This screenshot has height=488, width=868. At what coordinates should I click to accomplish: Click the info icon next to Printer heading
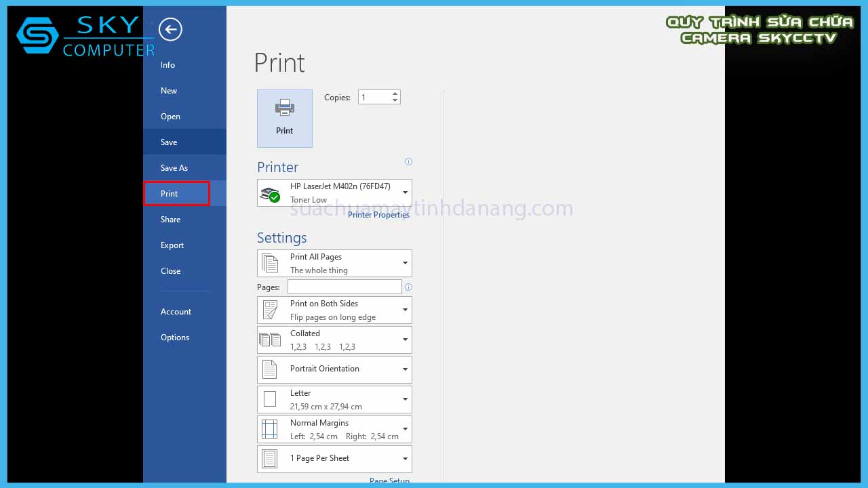click(408, 162)
